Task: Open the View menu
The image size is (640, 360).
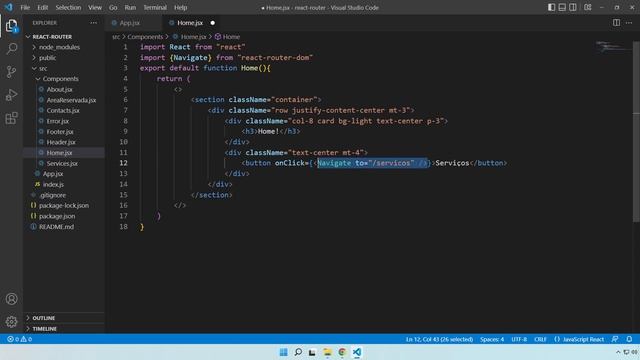Action: coord(95,7)
